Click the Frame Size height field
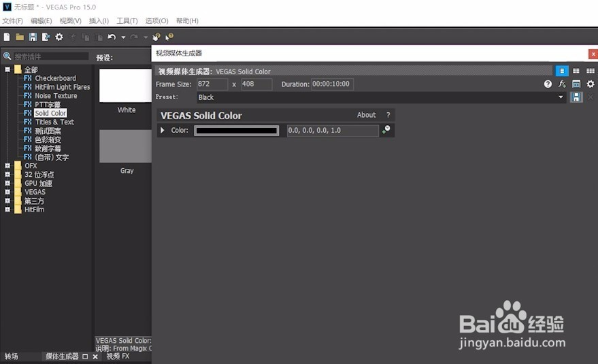 [x=256, y=84]
